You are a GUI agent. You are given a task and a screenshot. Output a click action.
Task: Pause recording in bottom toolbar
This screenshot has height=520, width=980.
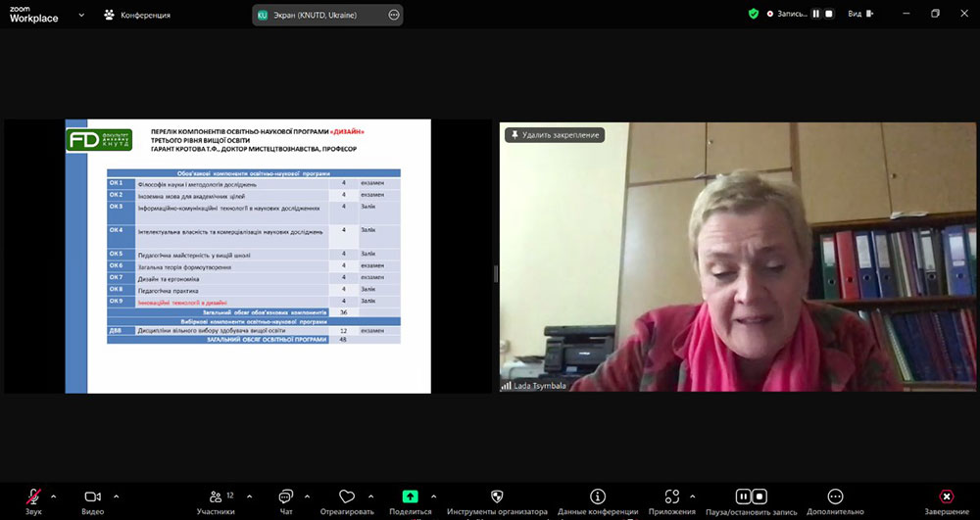click(x=743, y=496)
